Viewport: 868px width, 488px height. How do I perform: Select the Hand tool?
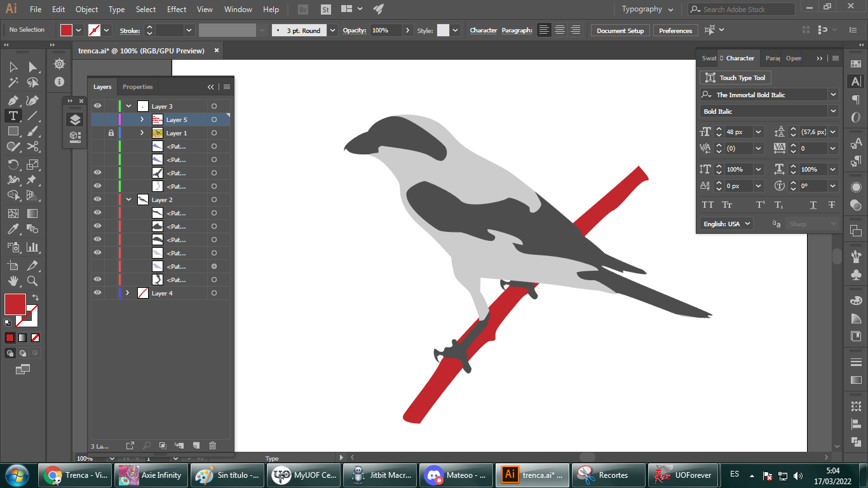point(13,281)
